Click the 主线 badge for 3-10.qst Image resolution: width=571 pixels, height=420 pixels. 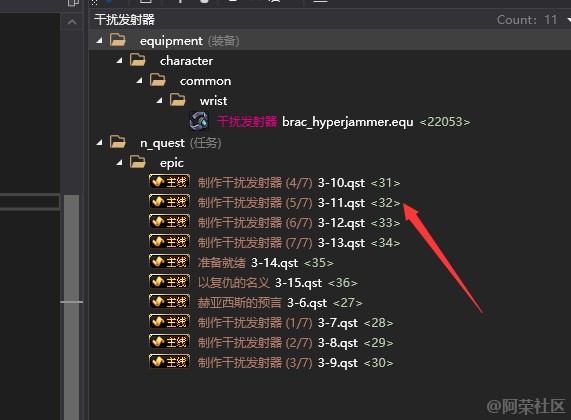pyautogui.click(x=169, y=182)
